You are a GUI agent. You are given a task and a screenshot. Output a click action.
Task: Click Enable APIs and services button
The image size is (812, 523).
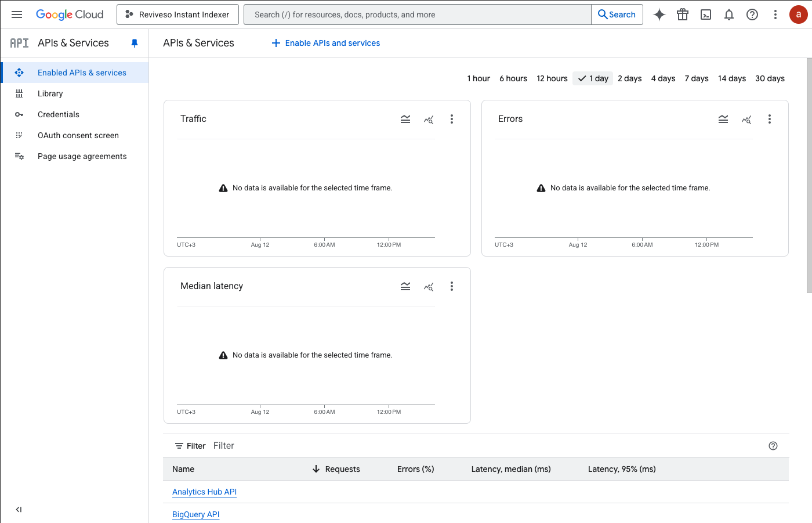point(326,43)
